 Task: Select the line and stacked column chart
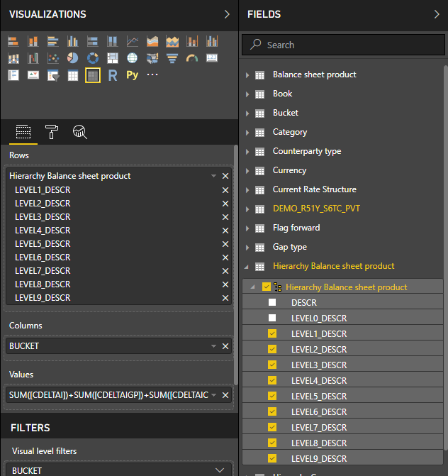click(192, 41)
